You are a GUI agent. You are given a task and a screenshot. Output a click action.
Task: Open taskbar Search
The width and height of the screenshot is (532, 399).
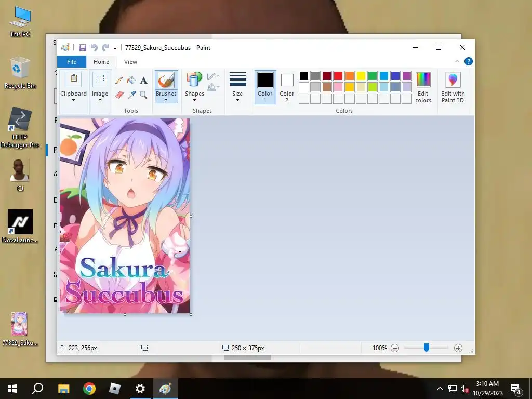(37, 389)
